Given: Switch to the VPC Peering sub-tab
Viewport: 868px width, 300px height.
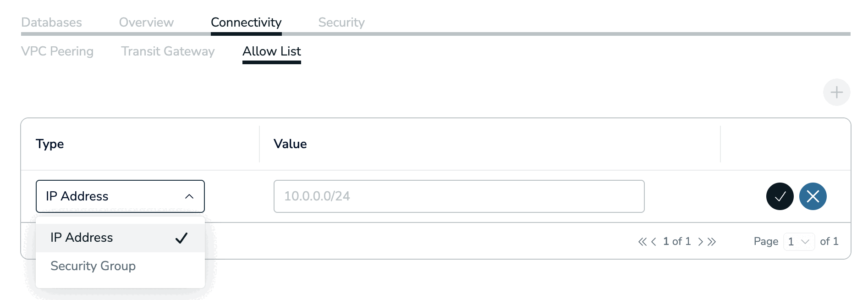Looking at the screenshot, I should 57,51.
